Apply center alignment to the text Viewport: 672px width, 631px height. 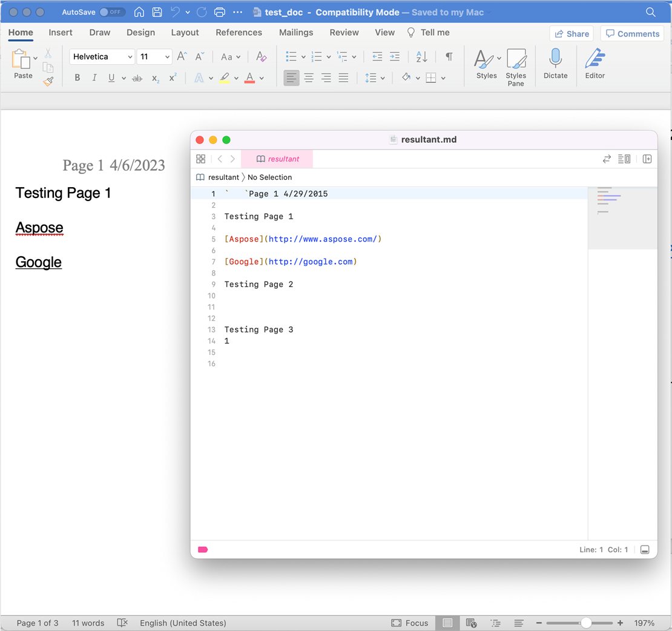click(309, 78)
